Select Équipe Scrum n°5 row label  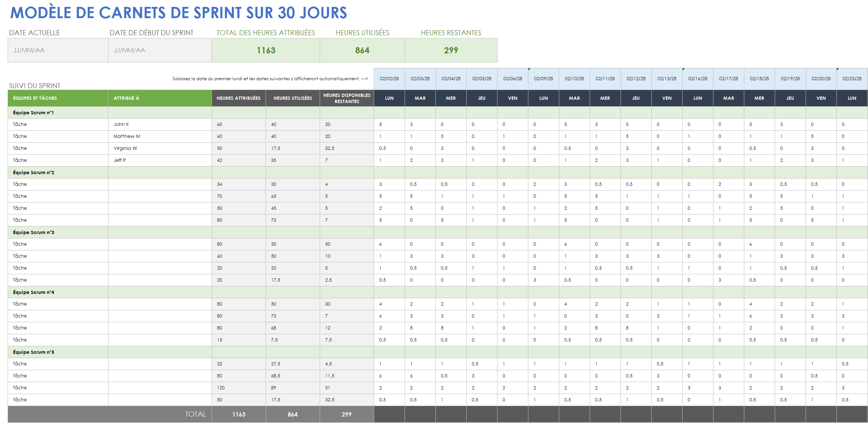33,352
